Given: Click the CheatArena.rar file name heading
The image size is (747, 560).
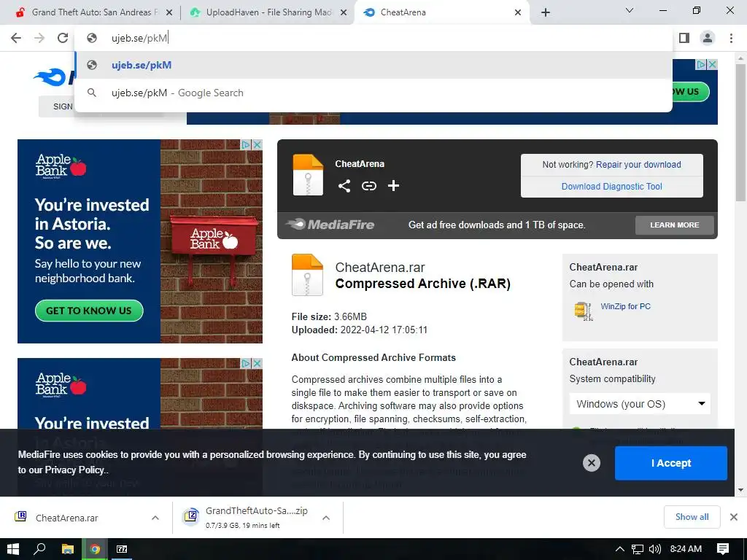Looking at the screenshot, I should tap(379, 267).
